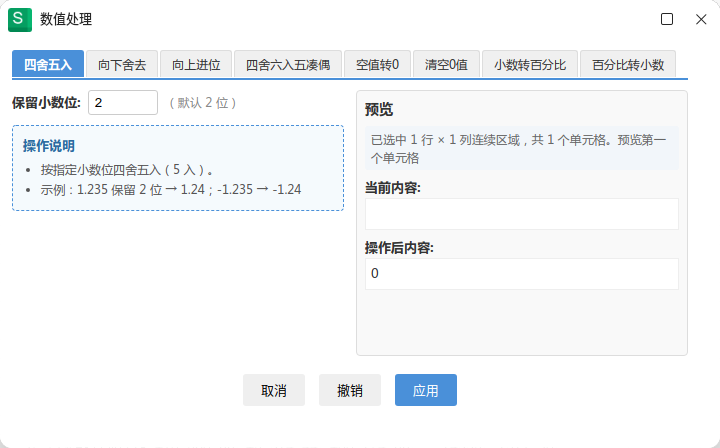Open the 空值转0 tab
Screen dimensions: 720x448
(x=377, y=64)
